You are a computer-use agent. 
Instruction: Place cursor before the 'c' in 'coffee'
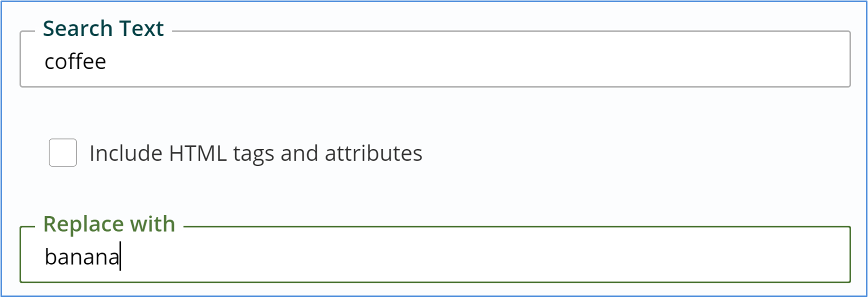45,62
